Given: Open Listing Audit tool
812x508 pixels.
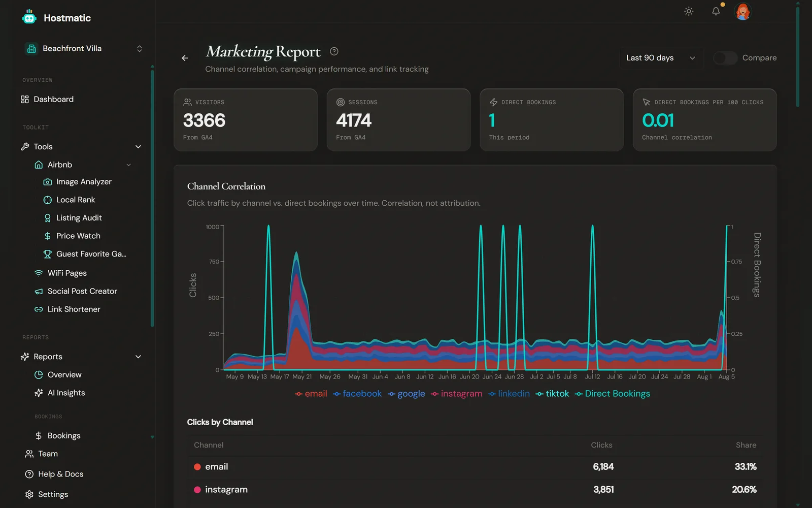Looking at the screenshot, I should click(79, 218).
